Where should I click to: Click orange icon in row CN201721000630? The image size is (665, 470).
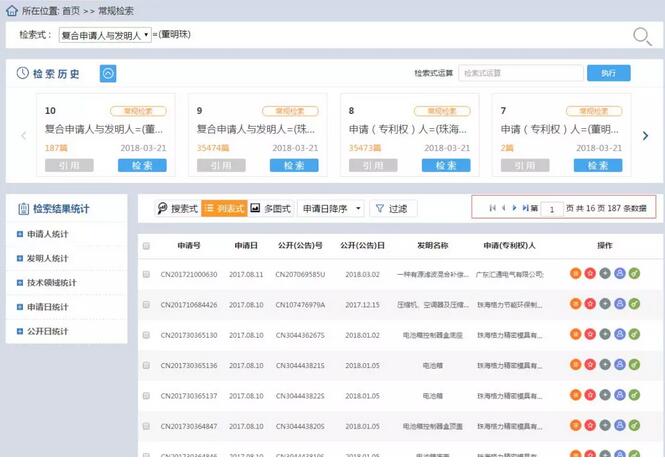576,274
